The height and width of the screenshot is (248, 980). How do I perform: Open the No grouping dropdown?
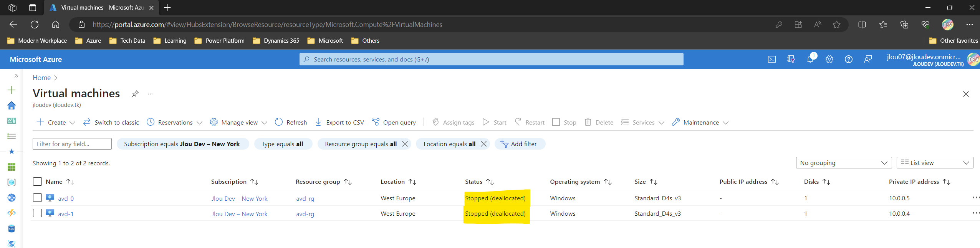point(844,163)
